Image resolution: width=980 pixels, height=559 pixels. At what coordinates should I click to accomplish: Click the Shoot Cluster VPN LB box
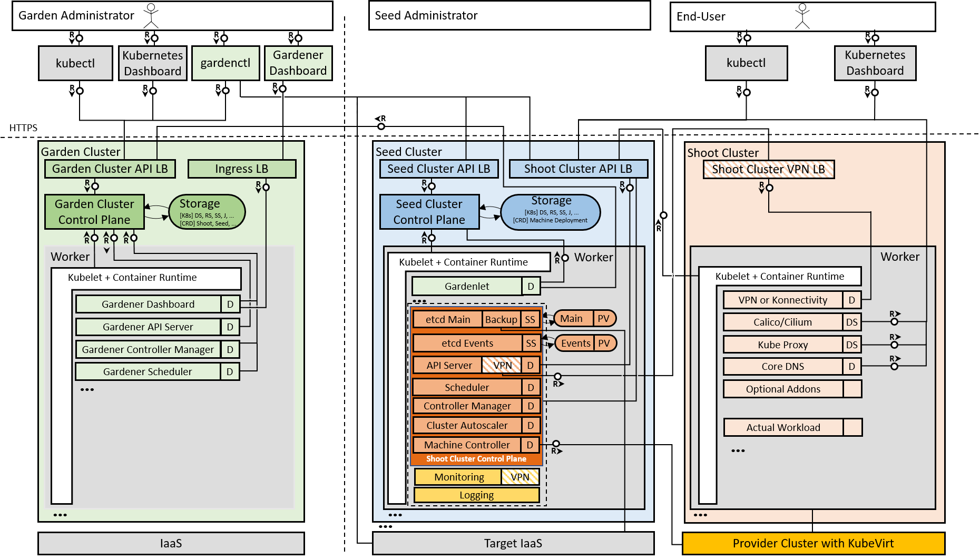click(768, 169)
